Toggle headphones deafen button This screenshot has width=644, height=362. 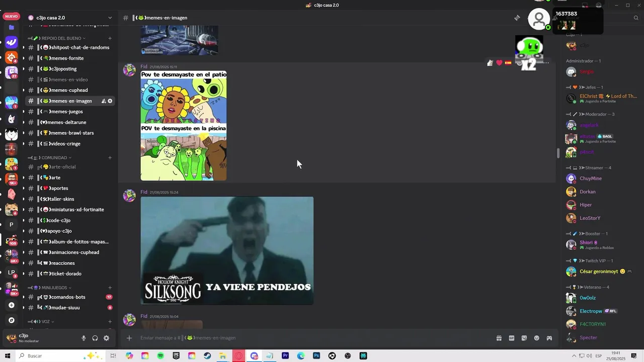95,338
